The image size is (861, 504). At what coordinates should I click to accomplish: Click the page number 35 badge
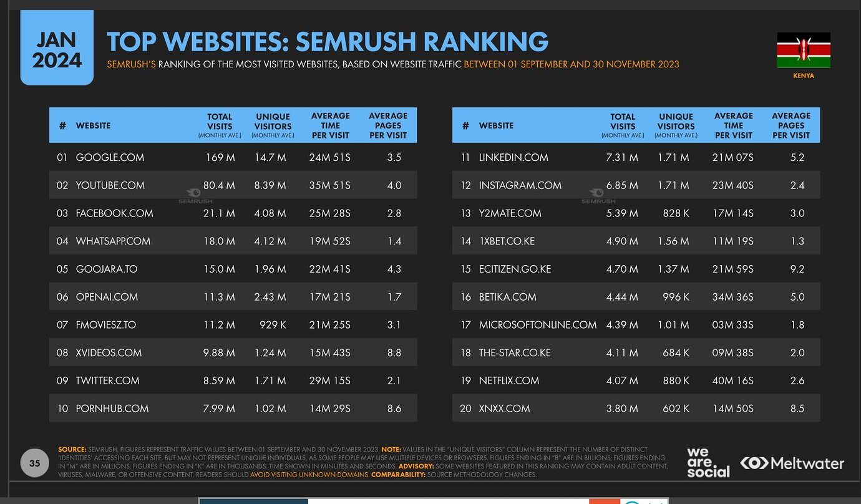[x=34, y=463]
